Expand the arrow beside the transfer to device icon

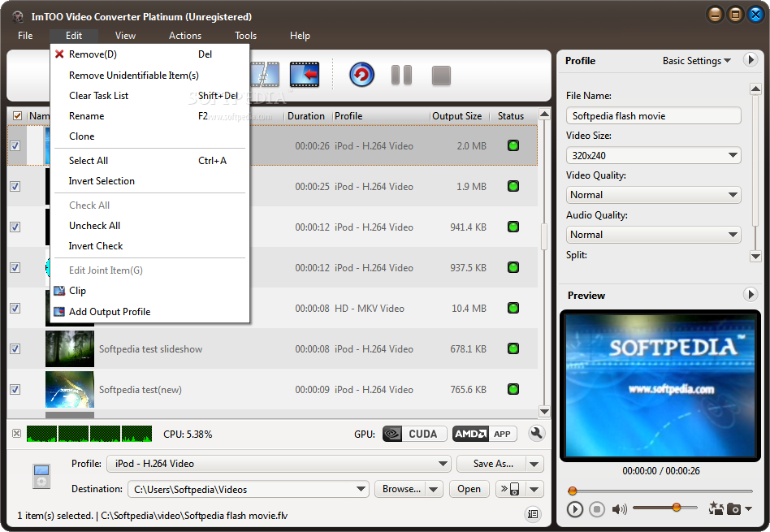pos(534,489)
